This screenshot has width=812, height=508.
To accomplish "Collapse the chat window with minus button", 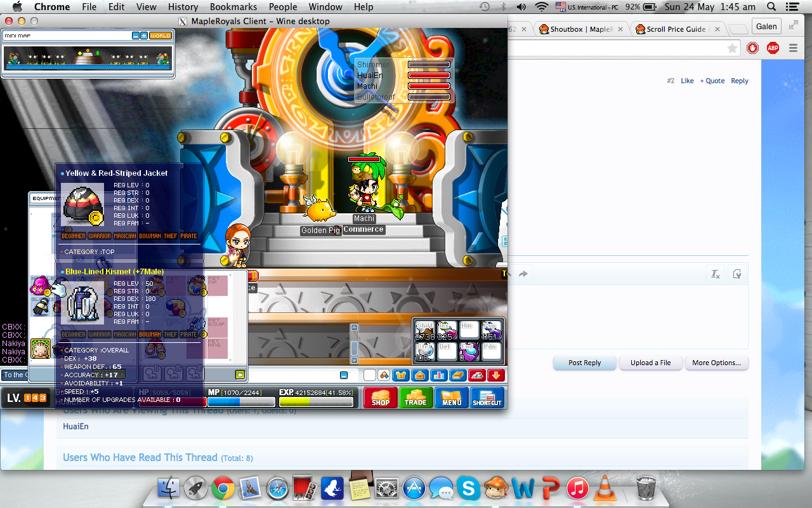I will (344, 375).
